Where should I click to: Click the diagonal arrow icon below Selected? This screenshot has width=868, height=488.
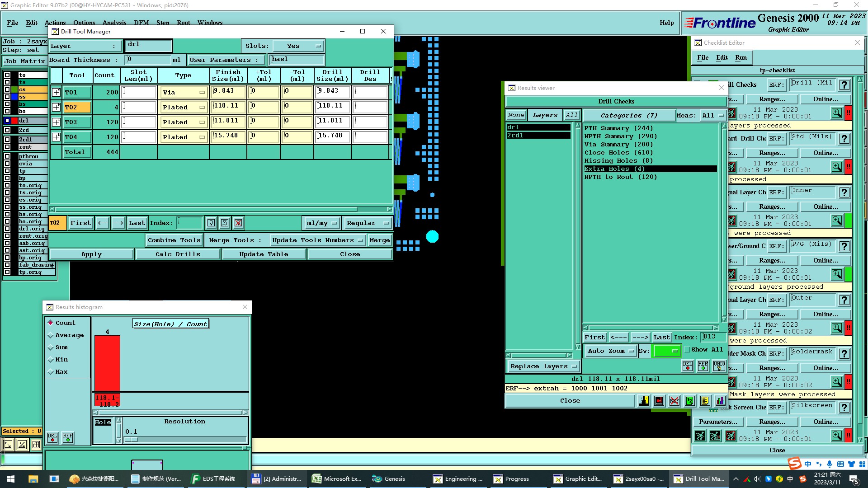pyautogui.click(x=8, y=445)
